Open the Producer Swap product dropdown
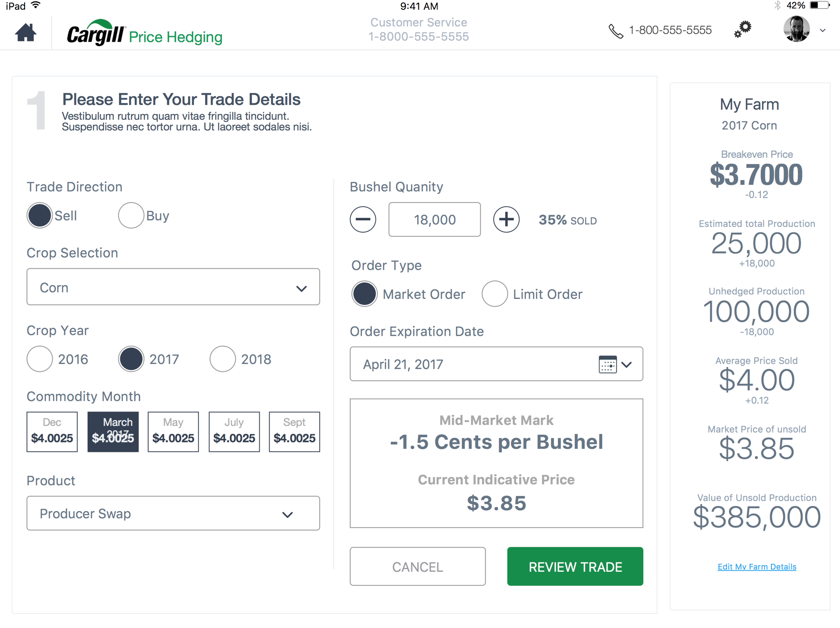 pyautogui.click(x=173, y=513)
